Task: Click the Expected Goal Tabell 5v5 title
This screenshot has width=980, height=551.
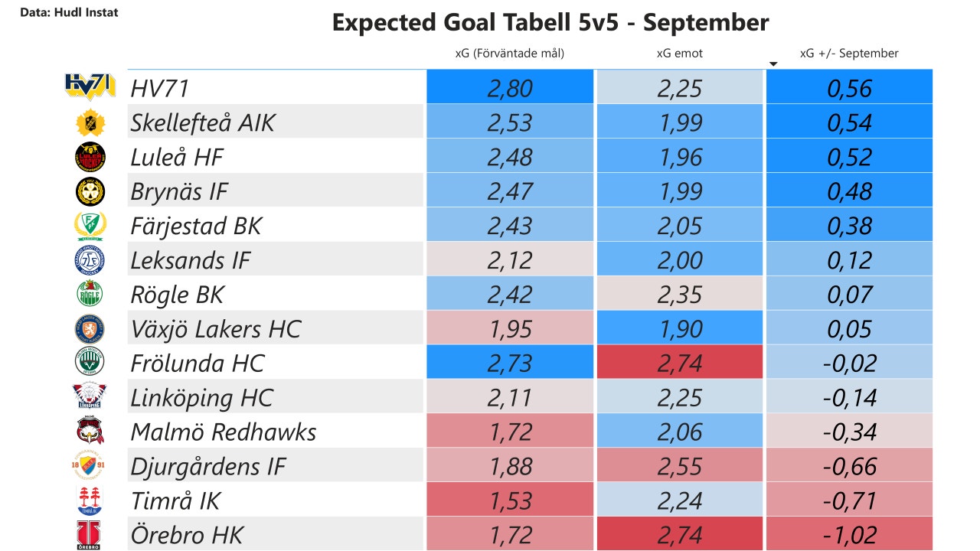Action: (x=550, y=22)
